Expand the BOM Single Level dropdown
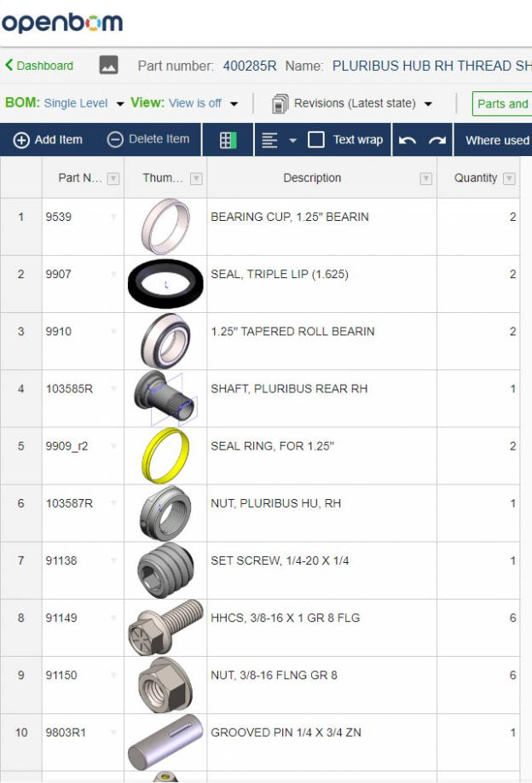The width and height of the screenshot is (532, 783). tap(120, 104)
